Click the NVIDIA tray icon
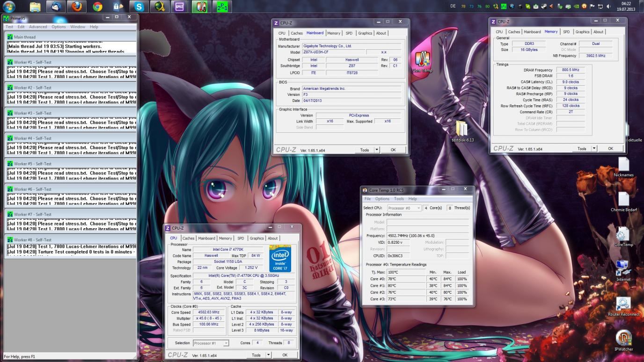The image size is (644, 362). 576,7
